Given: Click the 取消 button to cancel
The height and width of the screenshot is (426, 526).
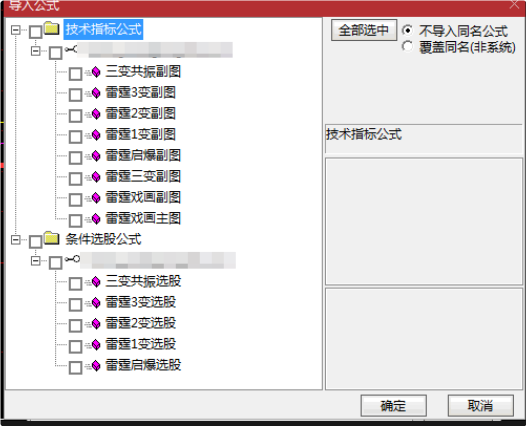Looking at the screenshot, I should 481,406.
